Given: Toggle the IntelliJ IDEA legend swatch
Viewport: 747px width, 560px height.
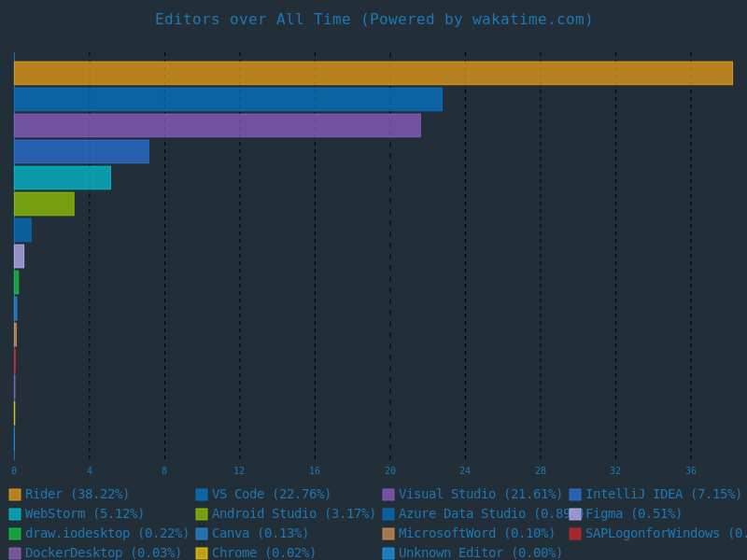Looking at the screenshot, I should pyautogui.click(x=575, y=495).
